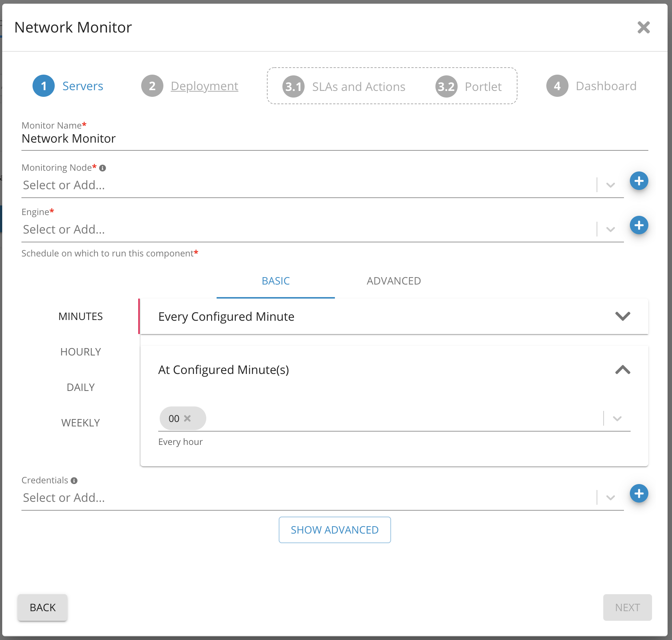Open the Monitoring Node dropdown
The width and height of the screenshot is (672, 640).
(x=610, y=185)
